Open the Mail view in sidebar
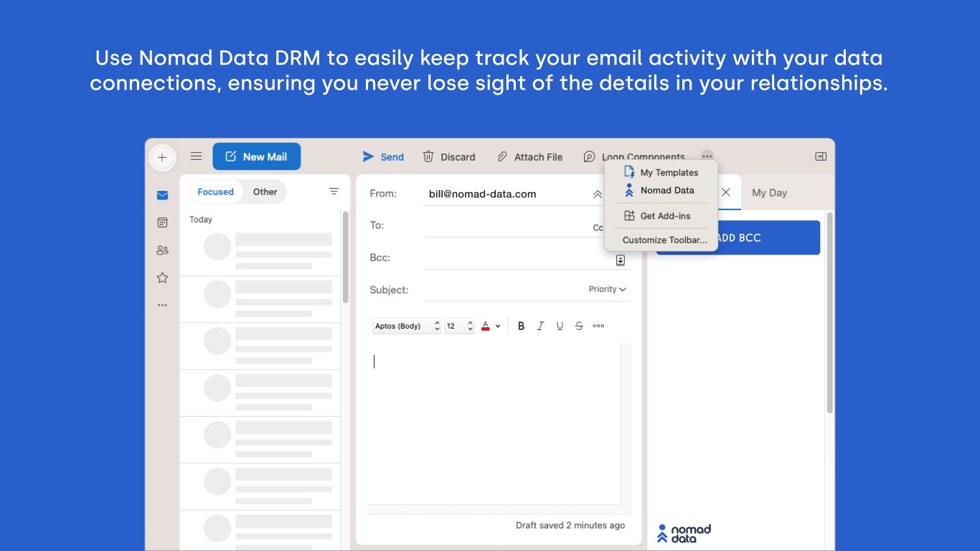This screenshot has height=551, width=980. click(162, 195)
